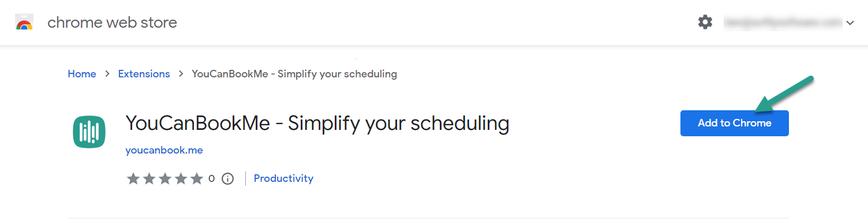The image size is (868, 224).
Task: Open the Productivity category link
Action: pos(283,178)
